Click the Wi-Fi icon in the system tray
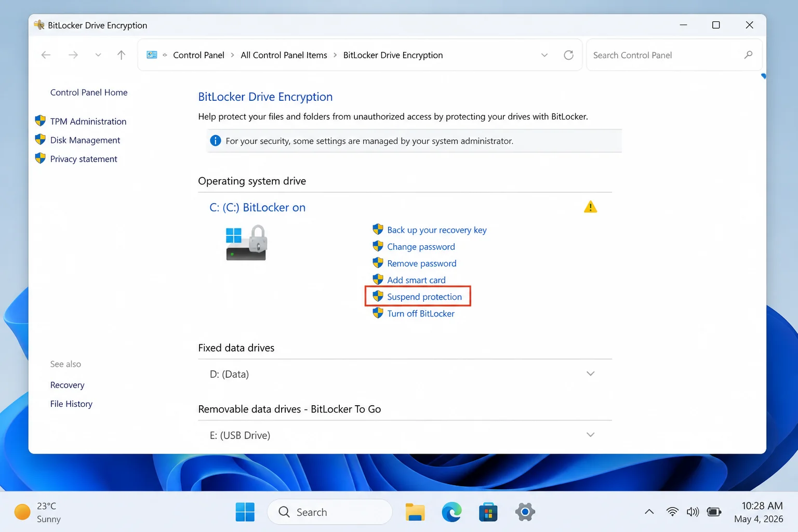Image resolution: width=798 pixels, height=532 pixels. pos(672,512)
